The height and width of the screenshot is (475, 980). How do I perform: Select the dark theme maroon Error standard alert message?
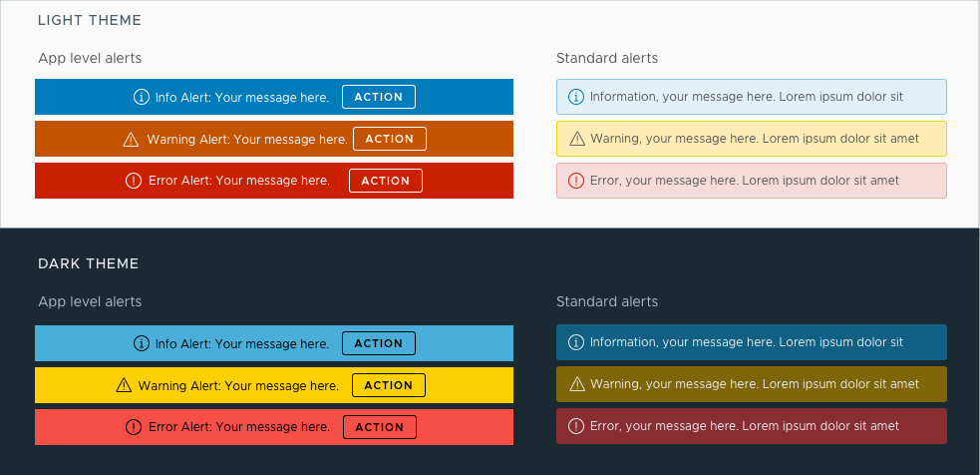[x=752, y=425]
